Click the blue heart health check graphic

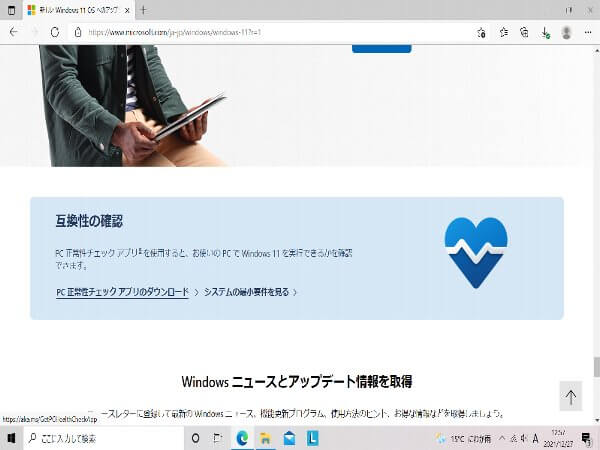coord(476,253)
